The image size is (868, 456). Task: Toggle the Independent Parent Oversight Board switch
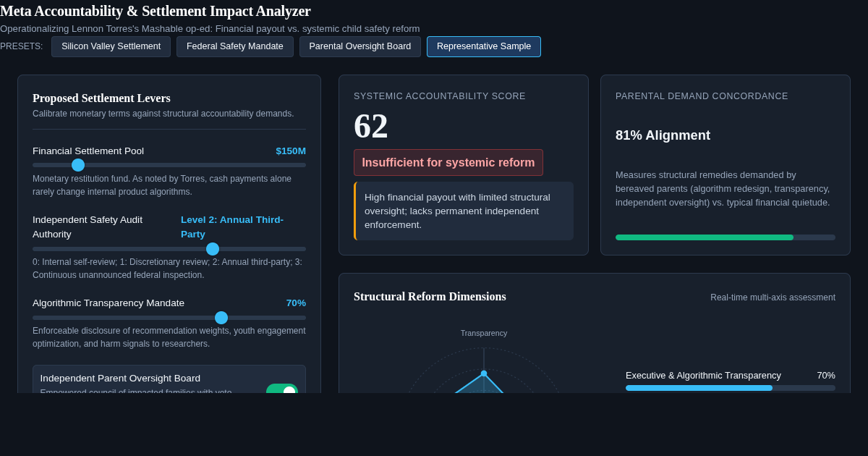[282, 389]
